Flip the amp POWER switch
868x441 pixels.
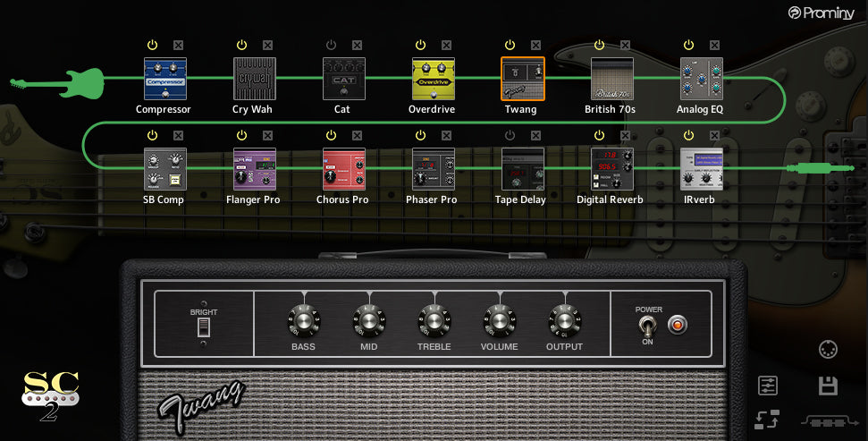(644, 327)
